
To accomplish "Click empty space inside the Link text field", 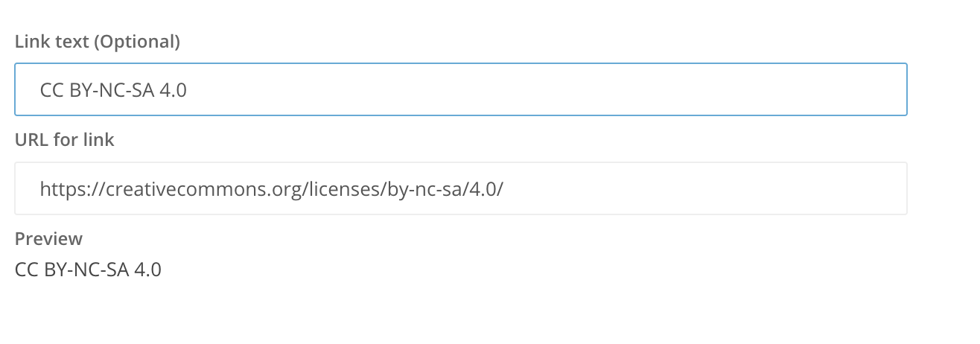I will pos(596,89).
